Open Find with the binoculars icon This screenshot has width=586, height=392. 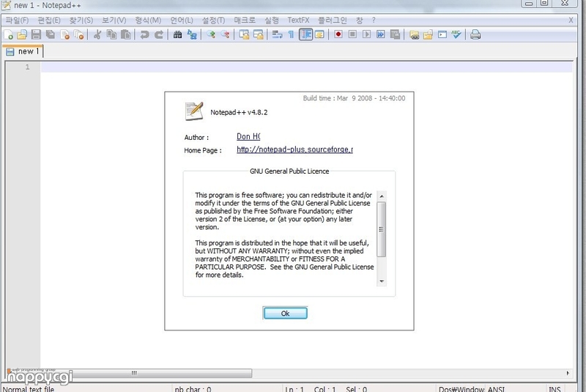point(177,34)
